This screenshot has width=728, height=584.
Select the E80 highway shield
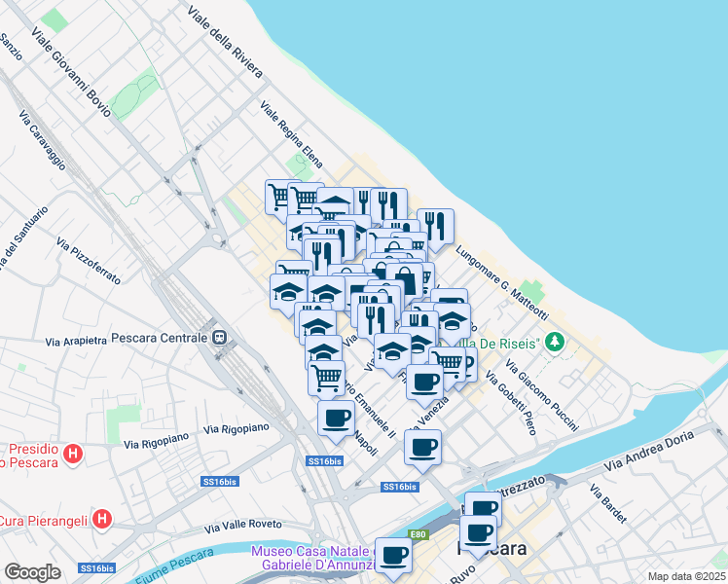click(x=418, y=534)
